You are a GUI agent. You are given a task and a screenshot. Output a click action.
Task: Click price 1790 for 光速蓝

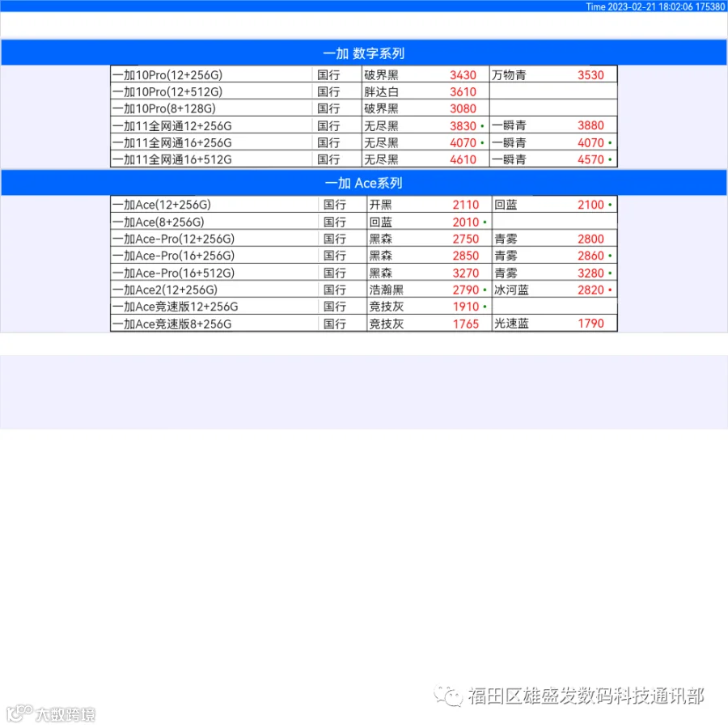pyautogui.click(x=590, y=324)
